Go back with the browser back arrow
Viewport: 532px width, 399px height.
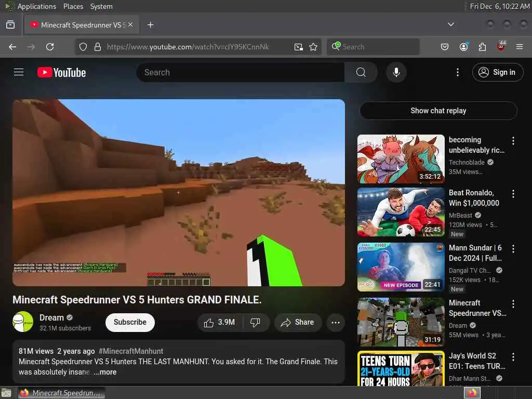click(12, 47)
